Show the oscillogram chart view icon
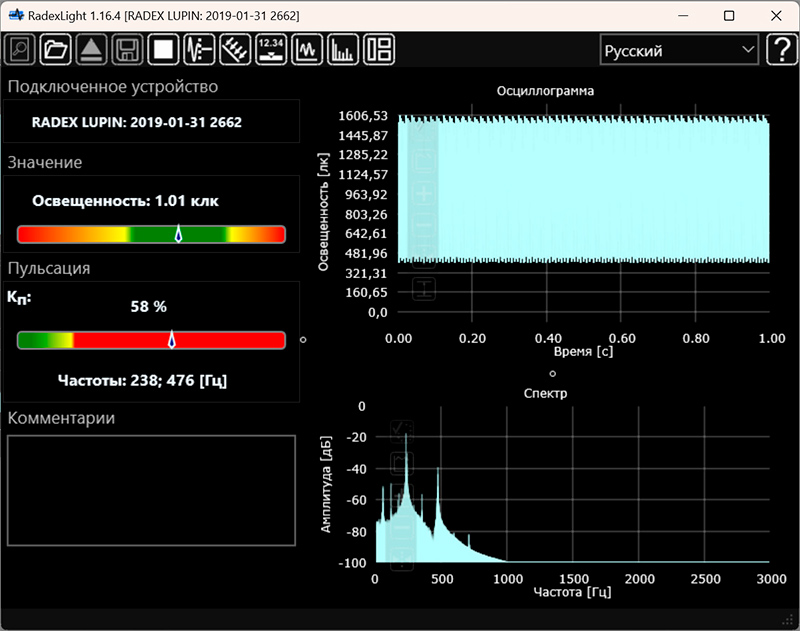 [x=307, y=49]
